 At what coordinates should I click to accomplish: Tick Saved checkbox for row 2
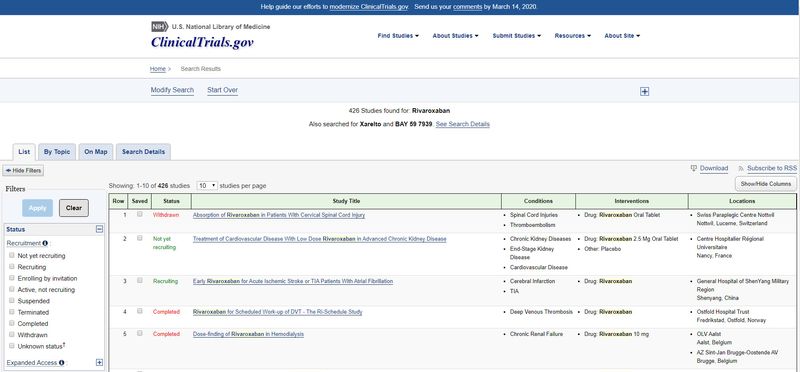pyautogui.click(x=140, y=238)
